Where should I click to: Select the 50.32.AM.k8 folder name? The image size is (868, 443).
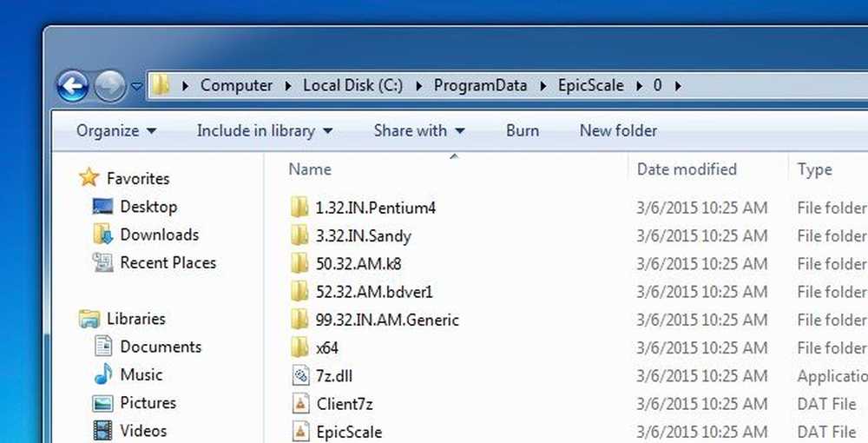point(358,264)
